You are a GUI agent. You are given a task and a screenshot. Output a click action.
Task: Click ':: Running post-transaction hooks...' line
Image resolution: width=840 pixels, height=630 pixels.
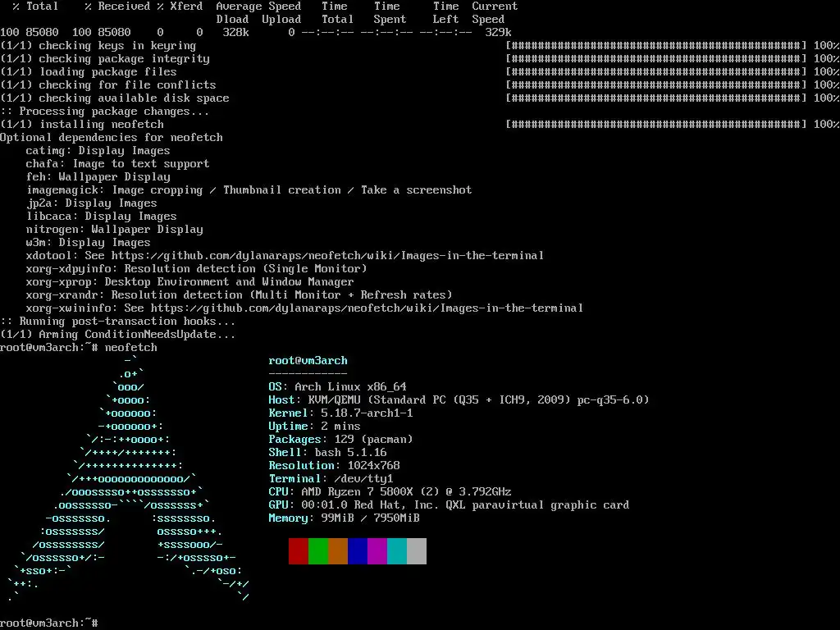117,322
